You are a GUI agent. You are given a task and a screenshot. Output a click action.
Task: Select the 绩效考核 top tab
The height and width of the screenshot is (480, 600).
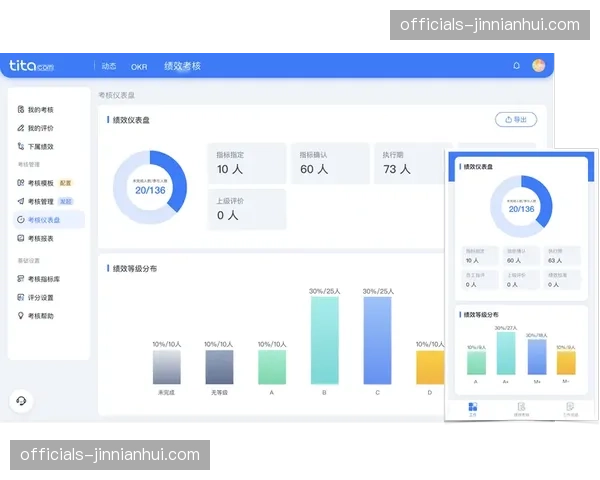(x=182, y=66)
